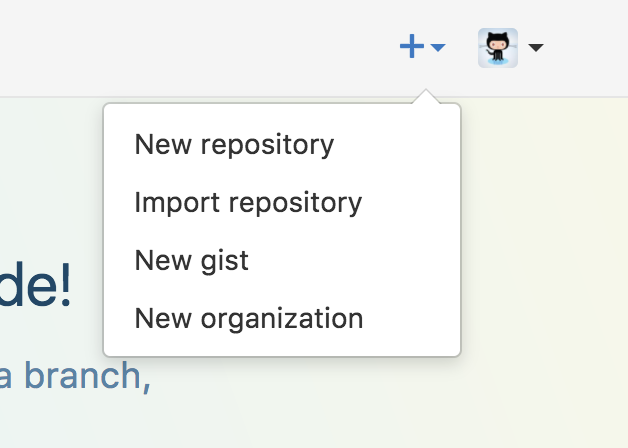The image size is (628, 448).
Task: Choose Import repository in the dropdown
Action: point(282,203)
